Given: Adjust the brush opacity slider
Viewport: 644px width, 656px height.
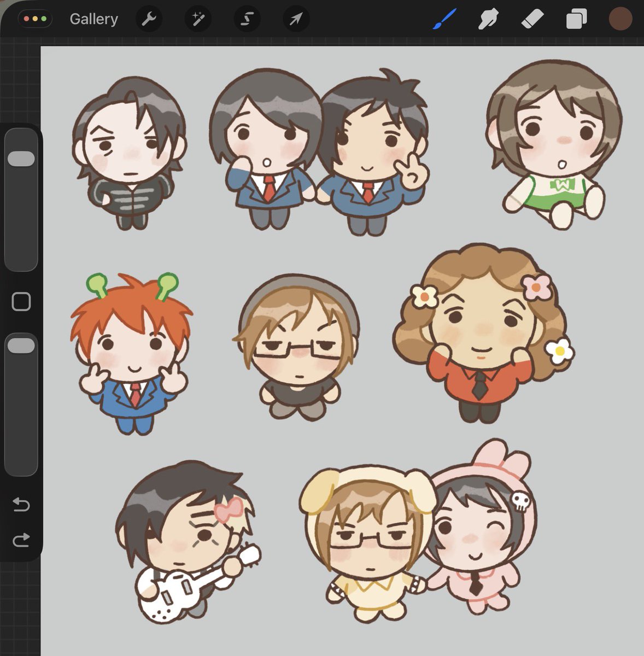Looking at the screenshot, I should (21, 405).
